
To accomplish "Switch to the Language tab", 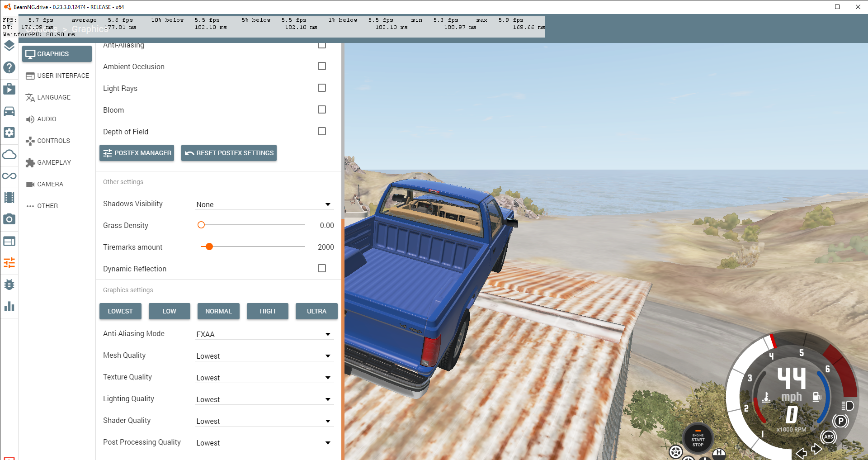I will tap(57, 97).
